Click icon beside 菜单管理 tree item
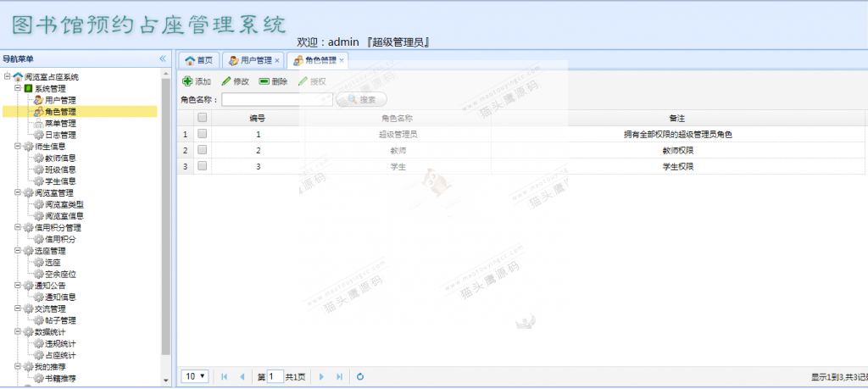 click(x=39, y=124)
